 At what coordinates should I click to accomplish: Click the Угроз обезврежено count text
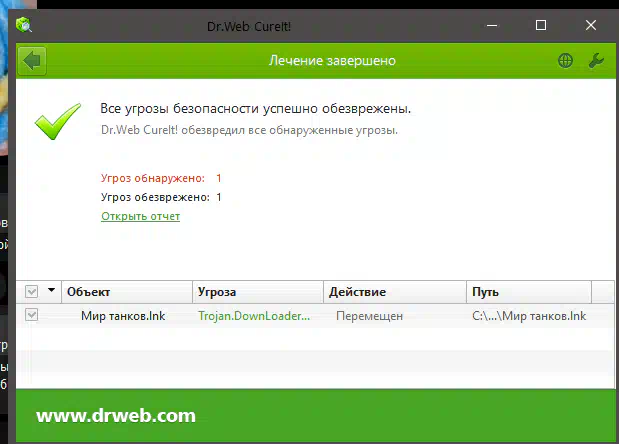coord(161,197)
